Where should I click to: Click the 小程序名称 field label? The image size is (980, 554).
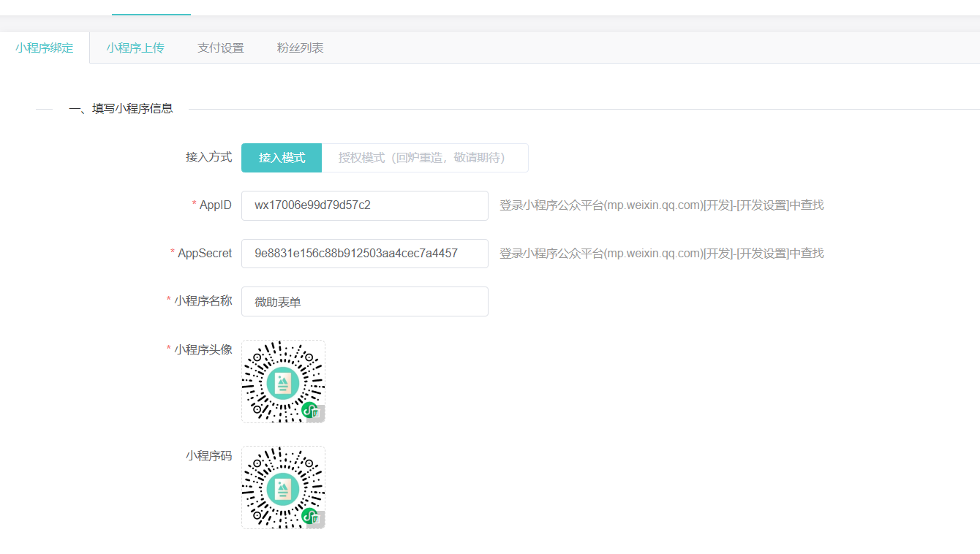tap(203, 300)
